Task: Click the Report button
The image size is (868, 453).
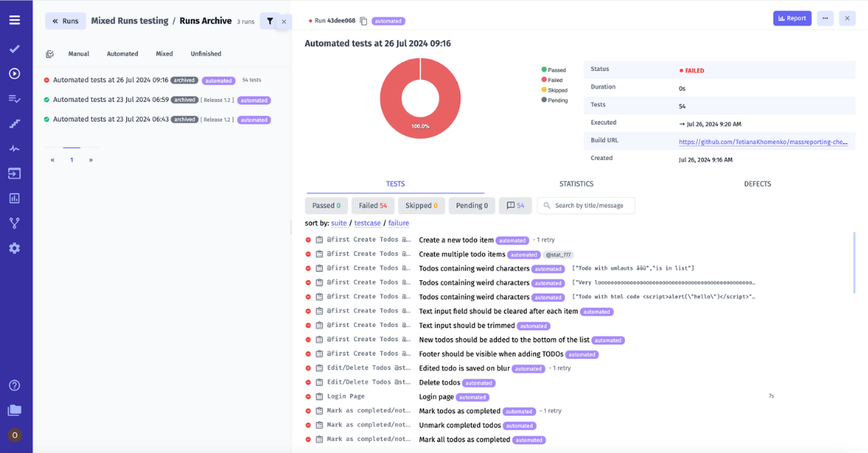Action: pyautogui.click(x=792, y=18)
